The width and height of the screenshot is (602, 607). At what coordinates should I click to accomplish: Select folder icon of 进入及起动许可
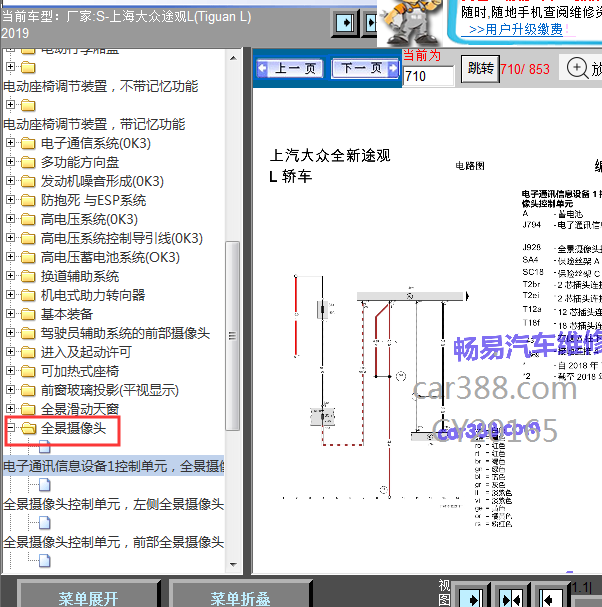pyautogui.click(x=28, y=352)
